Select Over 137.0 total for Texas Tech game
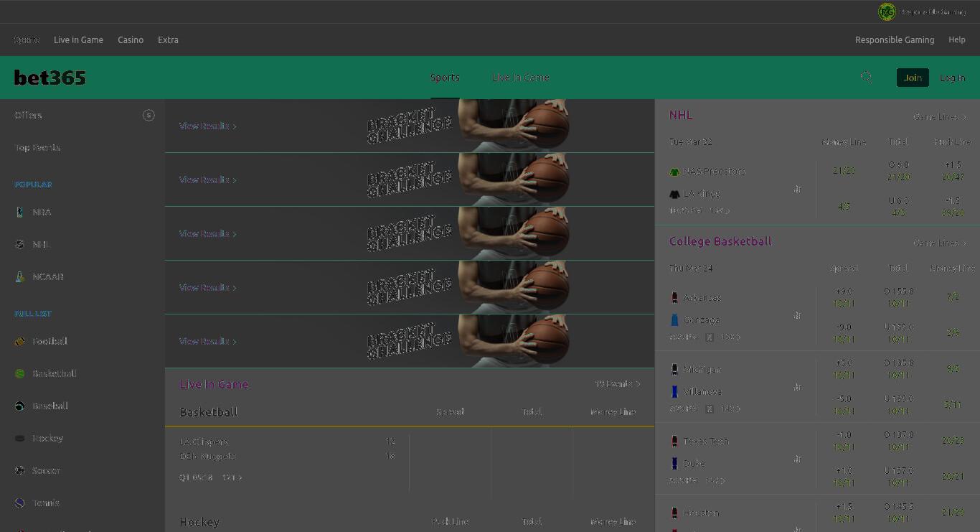This screenshot has height=532, width=980. (x=898, y=441)
